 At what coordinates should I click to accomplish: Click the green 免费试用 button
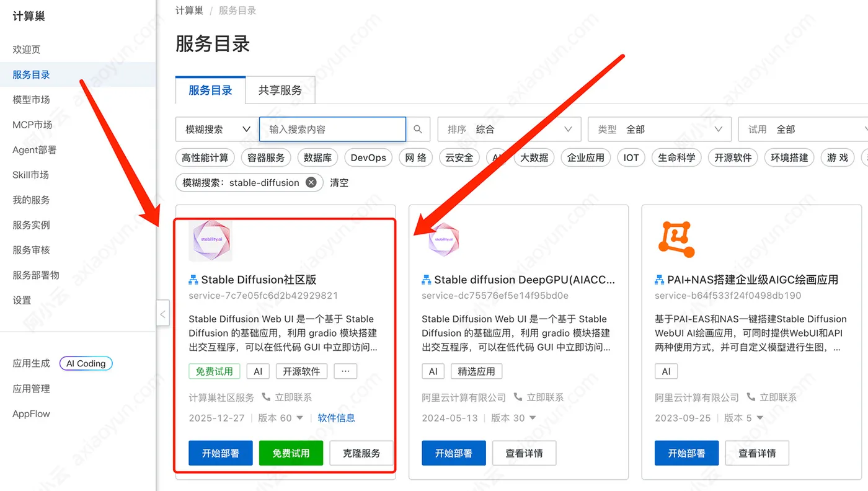pos(291,453)
